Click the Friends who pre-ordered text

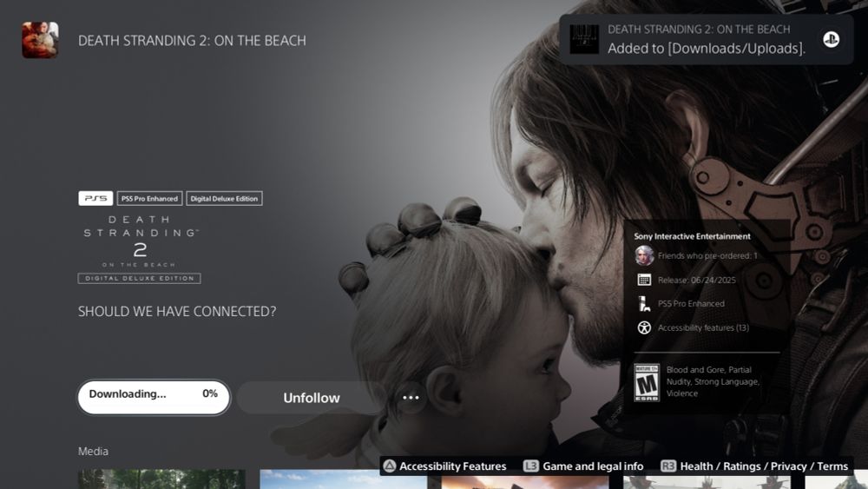coord(707,256)
